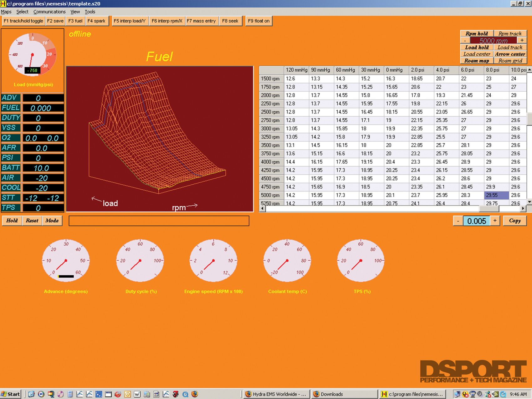The height and width of the screenshot is (399, 532).
Task: Open the W document icon in quick launch
Action: (137, 394)
